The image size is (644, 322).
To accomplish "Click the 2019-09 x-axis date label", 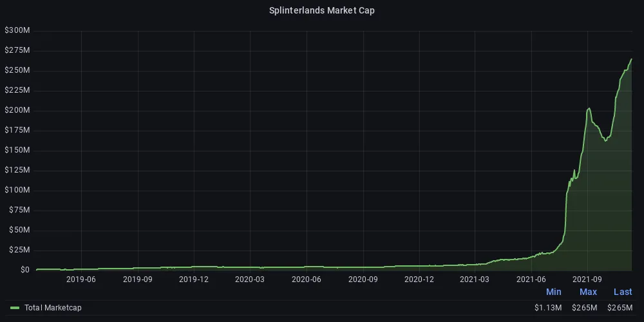I will coord(138,279).
